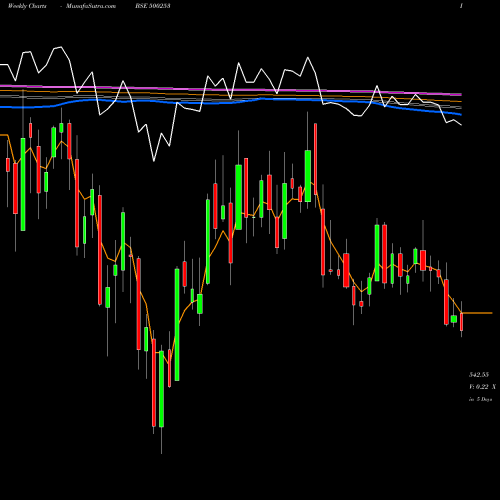500x500 pixels.
Task: Click the last red candlestick on the right
Action: click(462, 322)
